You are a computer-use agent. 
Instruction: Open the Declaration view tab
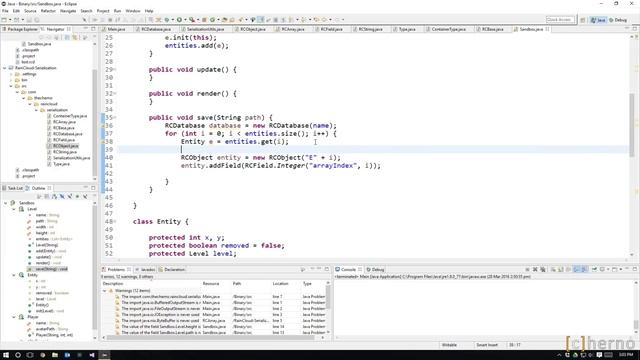point(172,270)
